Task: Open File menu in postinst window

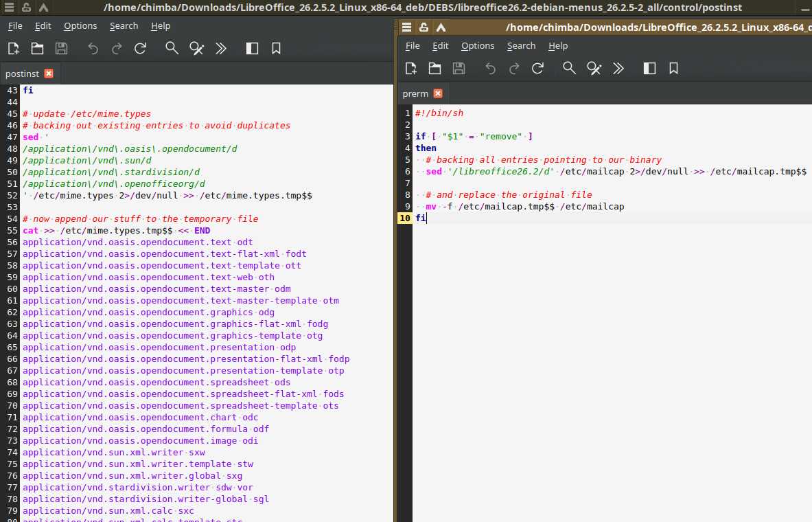Action: tap(15, 26)
